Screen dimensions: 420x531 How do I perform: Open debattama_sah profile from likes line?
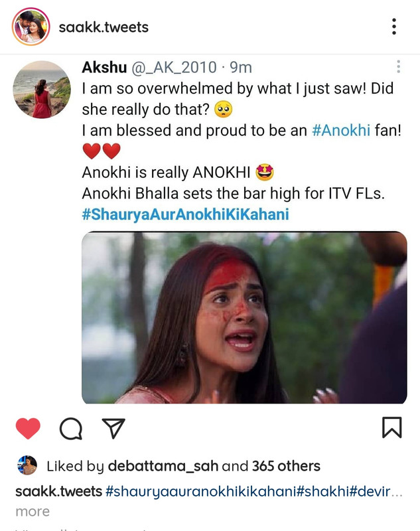click(x=163, y=467)
